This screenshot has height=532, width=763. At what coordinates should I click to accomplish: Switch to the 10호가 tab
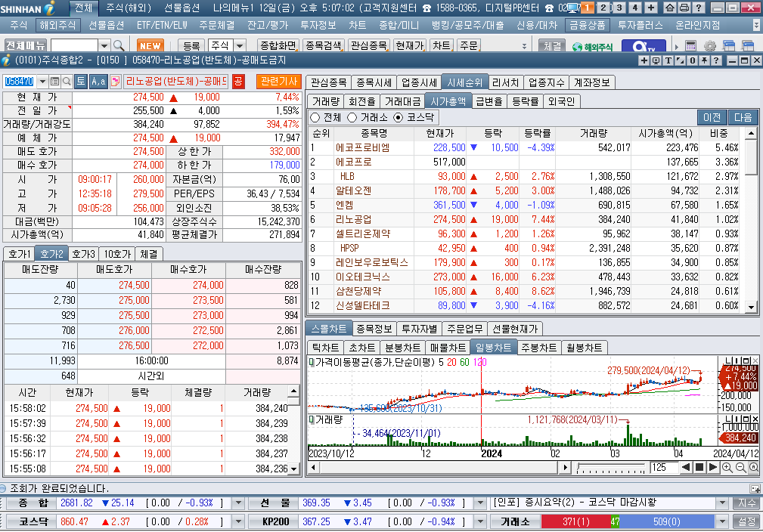(117, 254)
